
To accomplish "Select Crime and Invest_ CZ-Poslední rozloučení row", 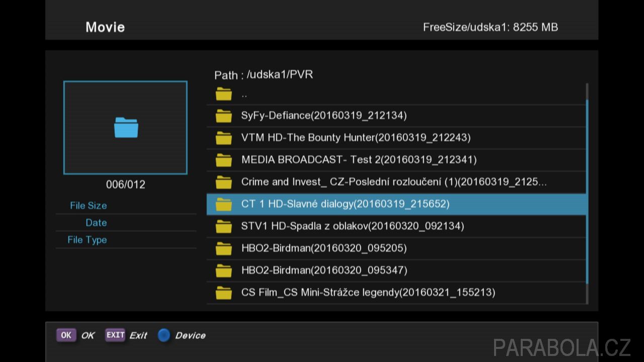I will click(x=396, y=182).
